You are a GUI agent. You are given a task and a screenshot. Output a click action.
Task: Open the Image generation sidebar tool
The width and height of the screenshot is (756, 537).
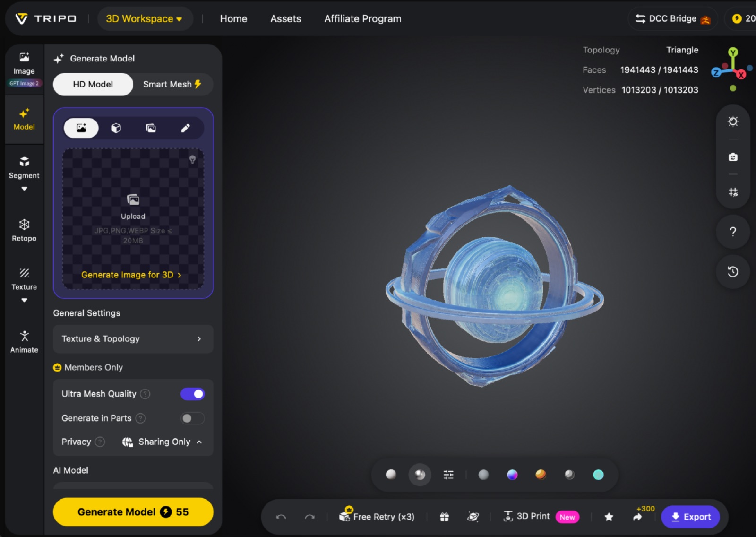(x=24, y=64)
